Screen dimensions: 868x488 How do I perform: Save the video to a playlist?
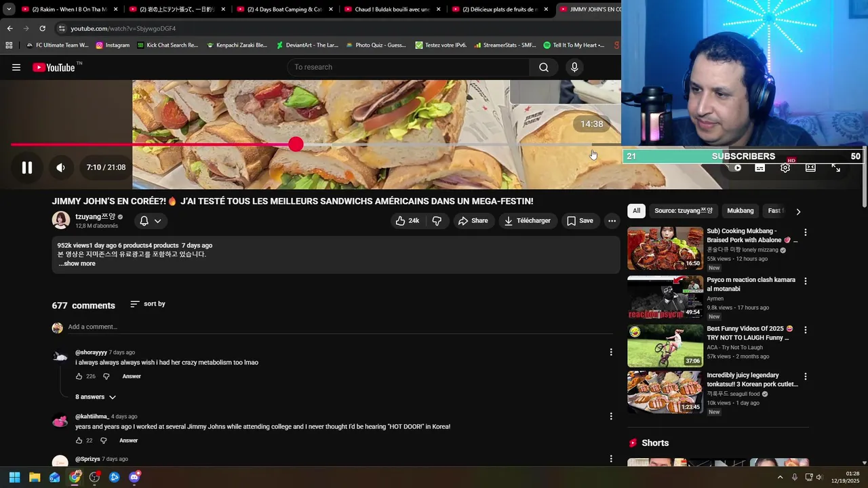(580, 221)
